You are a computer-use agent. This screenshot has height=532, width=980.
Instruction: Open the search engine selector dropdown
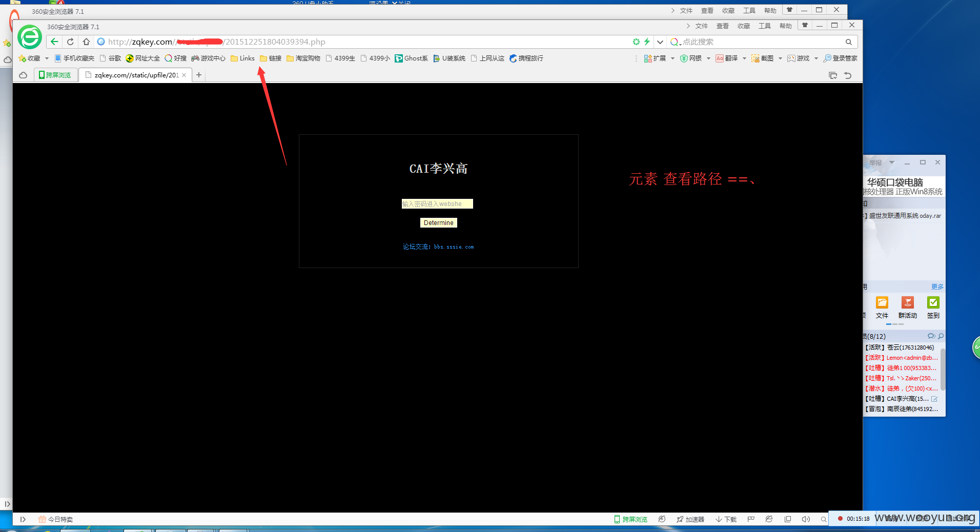(x=676, y=42)
